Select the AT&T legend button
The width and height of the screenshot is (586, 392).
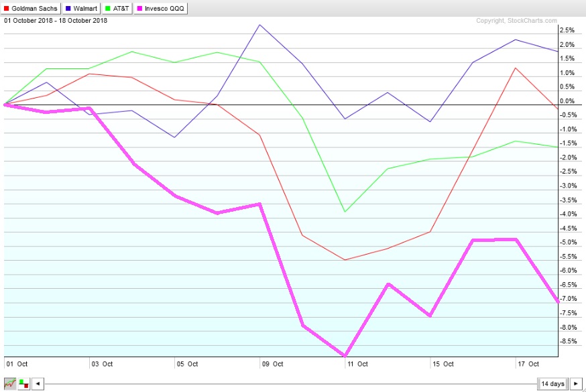117,8
